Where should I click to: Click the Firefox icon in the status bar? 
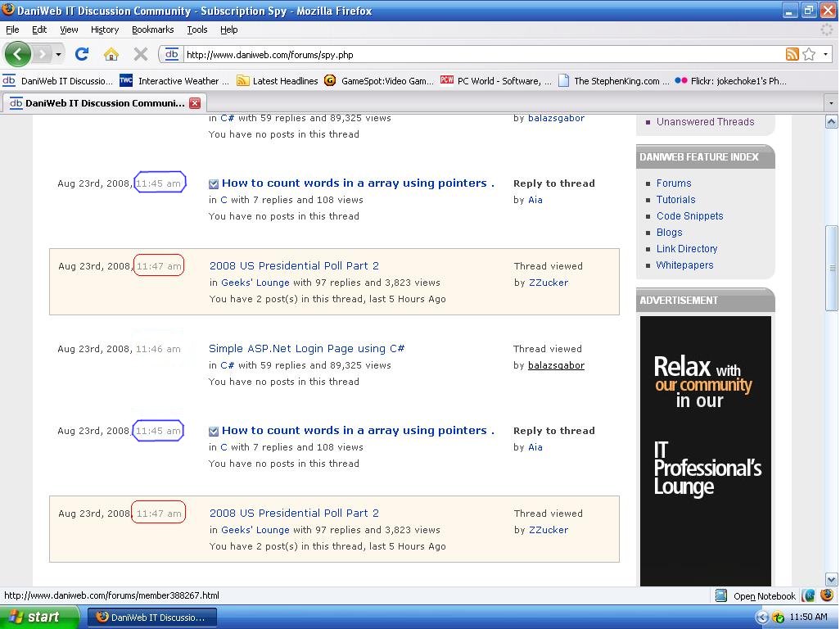click(x=827, y=595)
